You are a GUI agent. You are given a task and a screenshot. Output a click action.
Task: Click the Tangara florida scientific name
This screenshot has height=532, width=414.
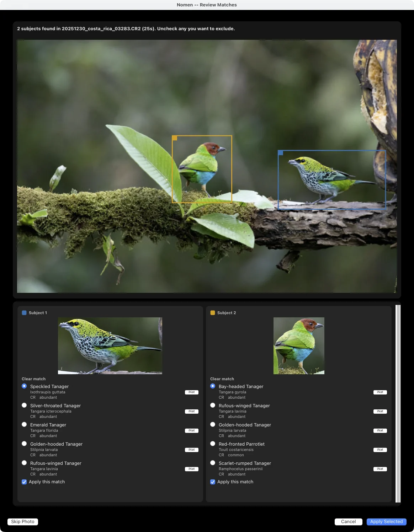44,431
